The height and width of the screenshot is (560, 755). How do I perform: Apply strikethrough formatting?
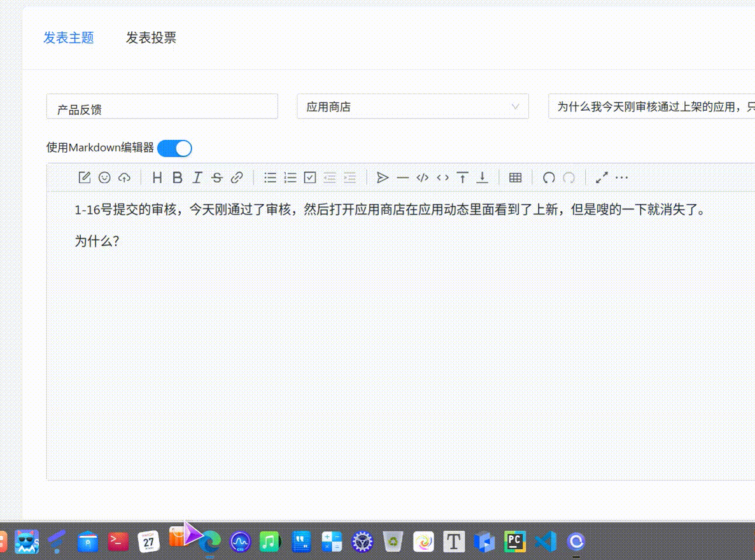[217, 178]
